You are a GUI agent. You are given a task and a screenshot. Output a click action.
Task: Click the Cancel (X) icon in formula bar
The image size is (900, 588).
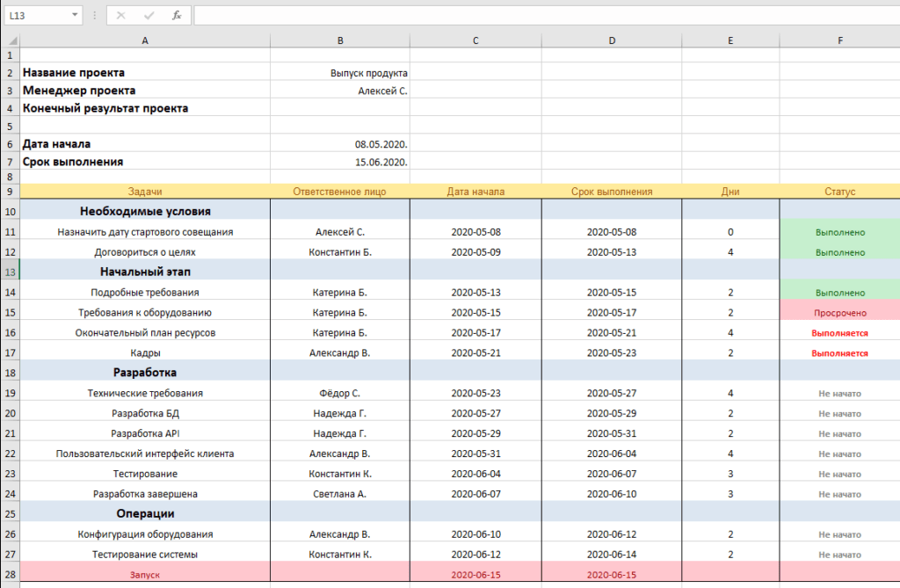[120, 15]
